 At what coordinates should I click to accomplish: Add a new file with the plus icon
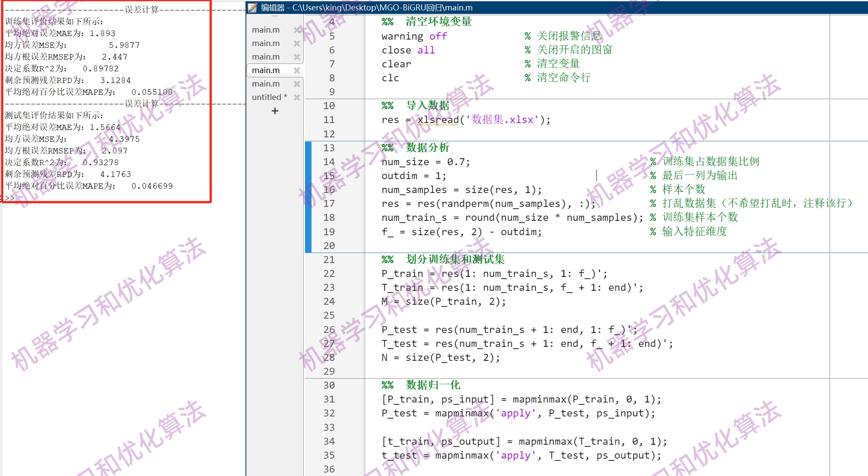[275, 111]
